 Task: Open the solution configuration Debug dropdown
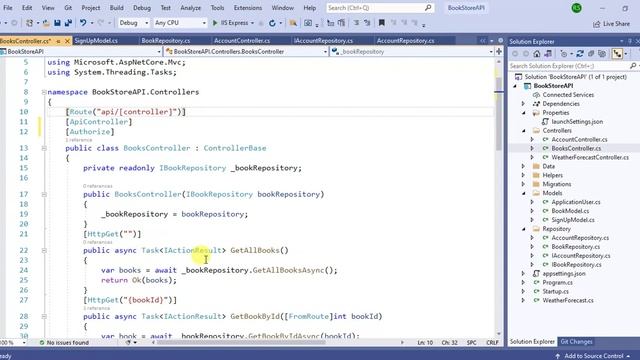click(x=133, y=23)
